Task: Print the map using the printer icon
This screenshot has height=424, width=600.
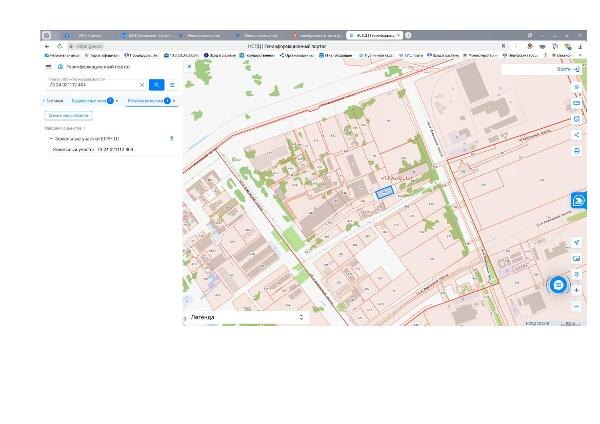Action: (577, 151)
